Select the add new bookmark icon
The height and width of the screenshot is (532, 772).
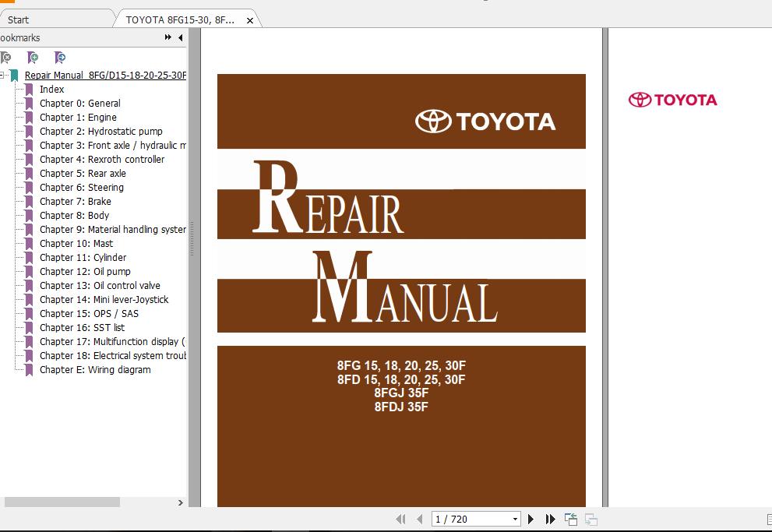point(33,58)
